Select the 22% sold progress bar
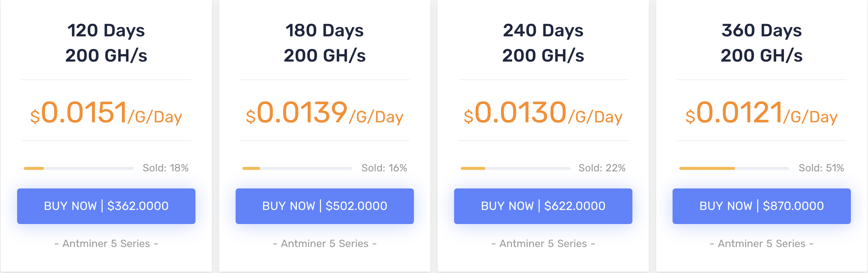The height and width of the screenshot is (273, 868). 516,168
